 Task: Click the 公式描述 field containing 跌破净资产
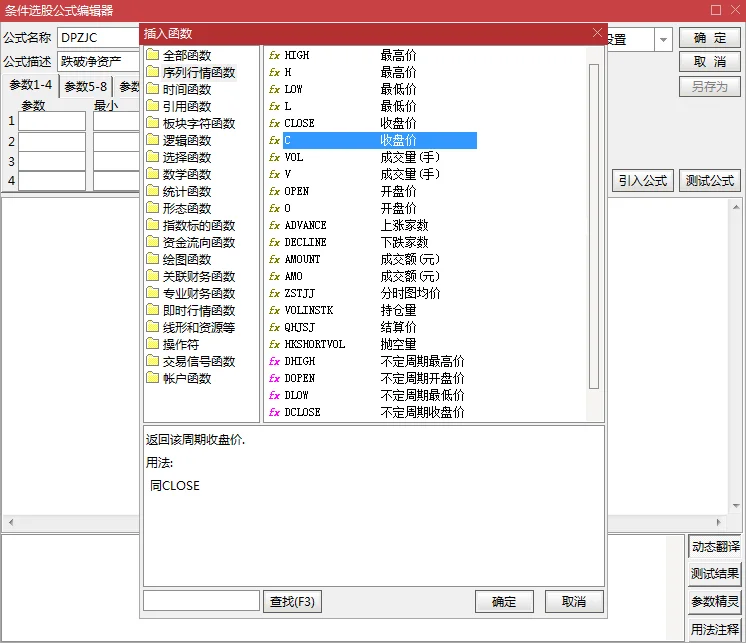tap(98, 61)
